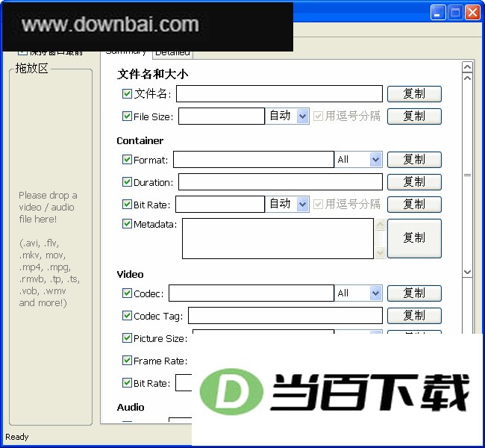Uncheck the Duration checkbox

[x=127, y=181]
